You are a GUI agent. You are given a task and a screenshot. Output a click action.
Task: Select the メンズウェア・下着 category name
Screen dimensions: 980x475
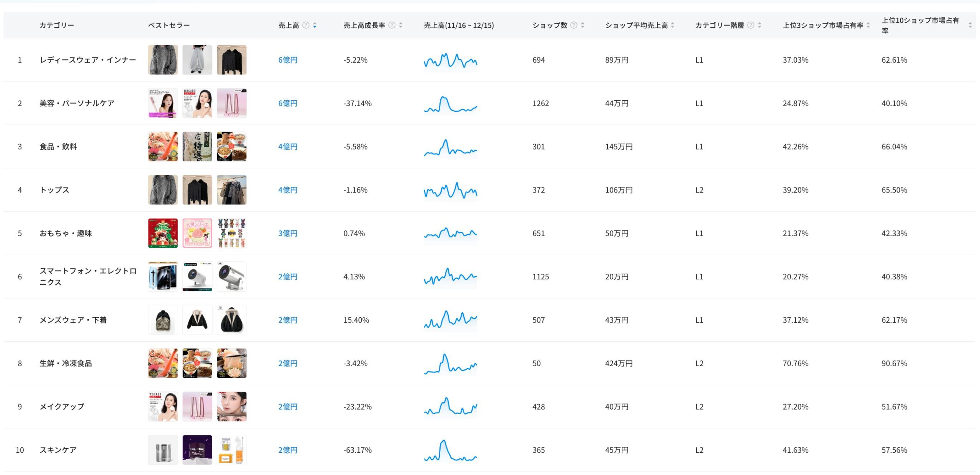[73, 320]
